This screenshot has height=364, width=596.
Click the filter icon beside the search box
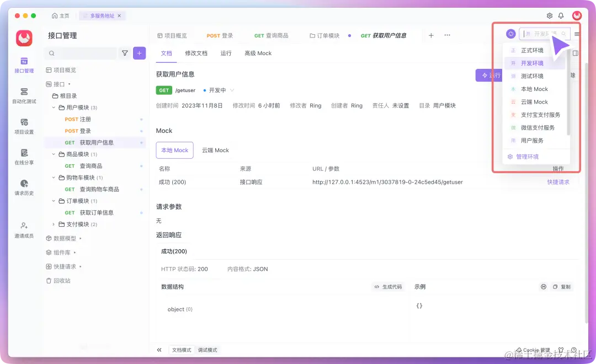click(125, 53)
